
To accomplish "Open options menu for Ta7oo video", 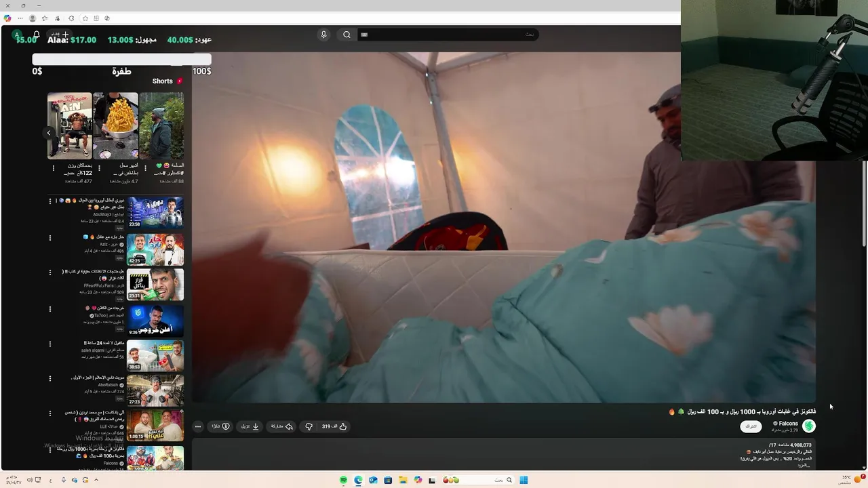I will pos(50,309).
